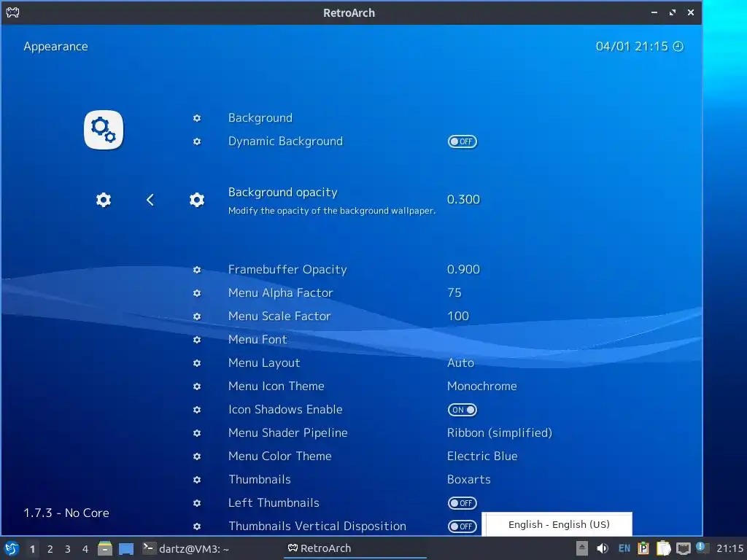
Task: Change Electric Blue color theme value
Action: [482, 456]
